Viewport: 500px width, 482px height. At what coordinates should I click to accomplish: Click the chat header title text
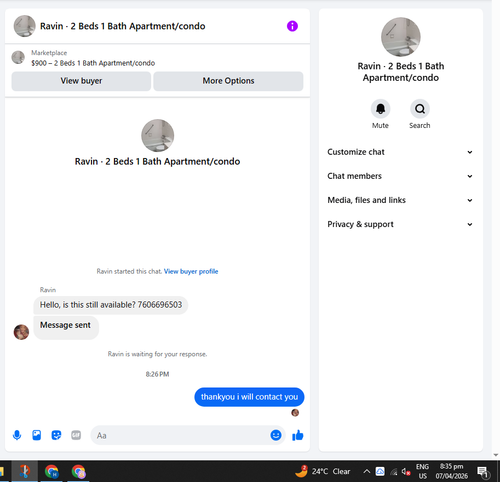coord(123,26)
